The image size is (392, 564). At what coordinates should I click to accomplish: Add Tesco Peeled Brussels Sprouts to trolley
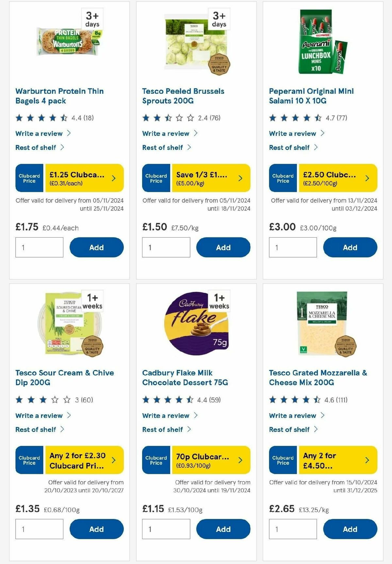click(x=223, y=247)
